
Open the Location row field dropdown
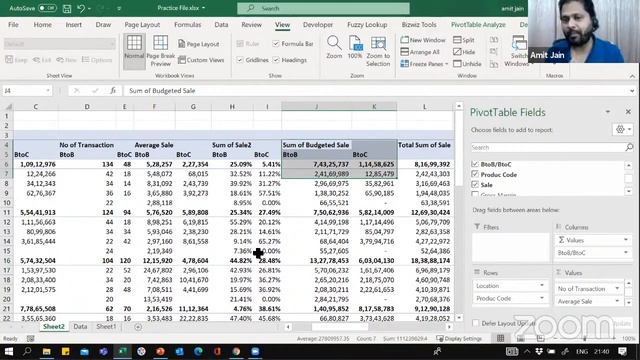[x=542, y=286]
